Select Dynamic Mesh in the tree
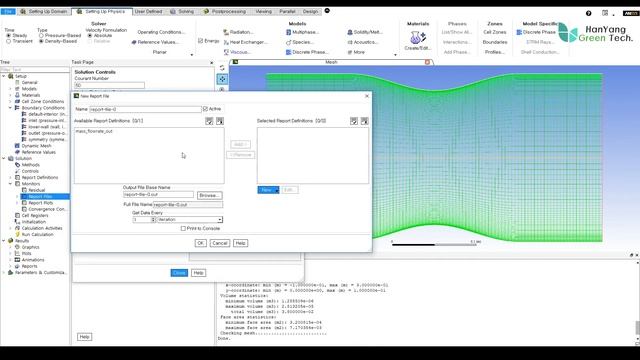The width and height of the screenshot is (640, 360). click(36, 146)
